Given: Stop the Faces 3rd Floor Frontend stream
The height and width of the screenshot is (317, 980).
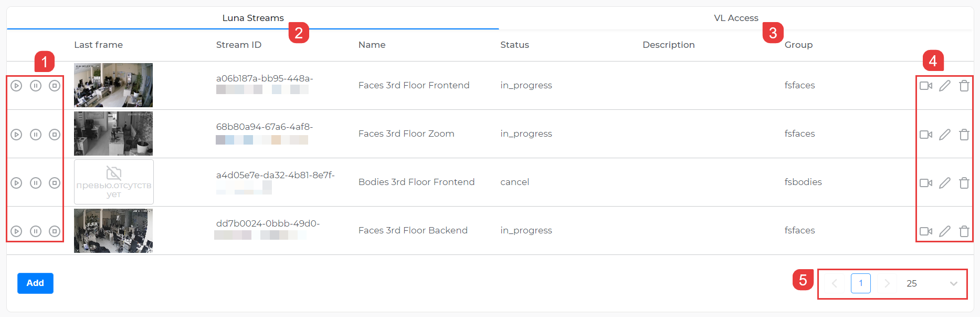Looking at the screenshot, I should point(55,86).
